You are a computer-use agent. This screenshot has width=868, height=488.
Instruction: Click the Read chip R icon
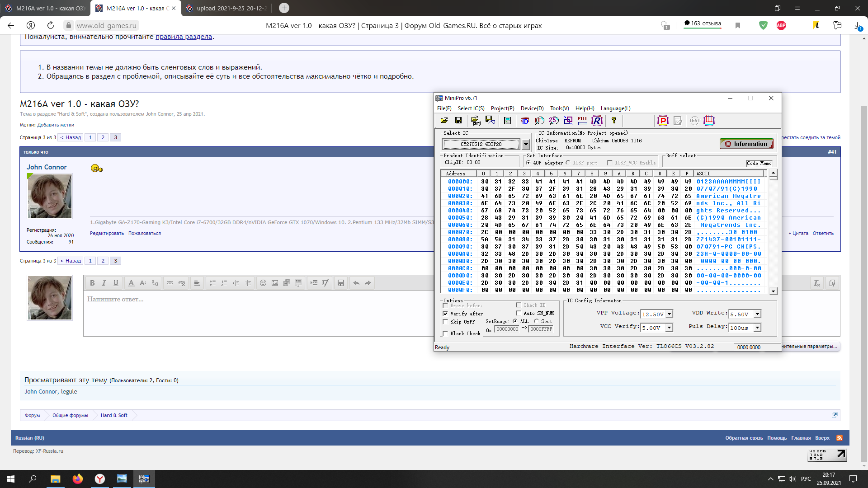pos(597,121)
